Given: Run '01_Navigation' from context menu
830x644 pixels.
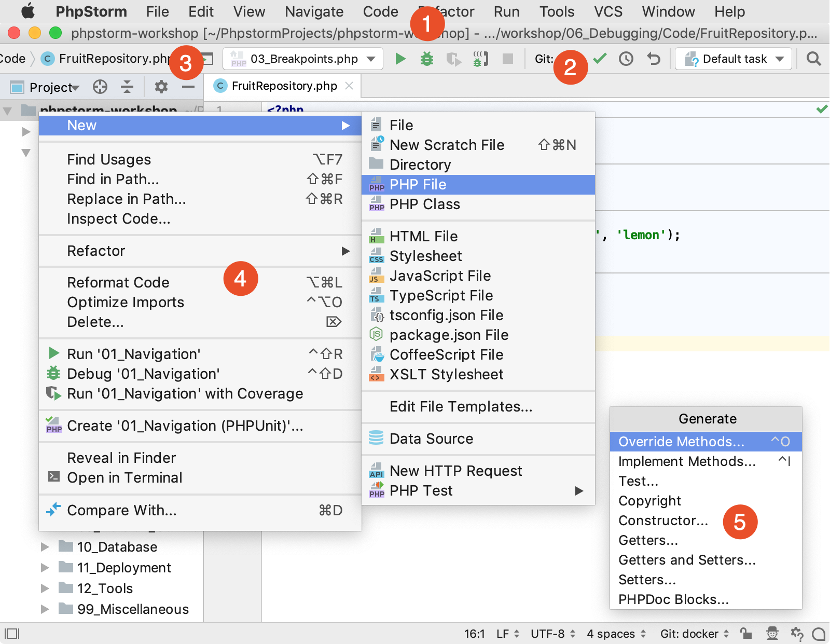Looking at the screenshot, I should coord(200,354).
